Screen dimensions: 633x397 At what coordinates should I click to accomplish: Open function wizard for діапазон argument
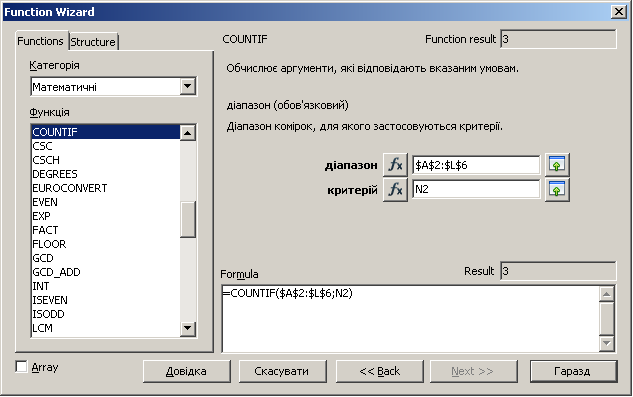pyautogui.click(x=395, y=165)
